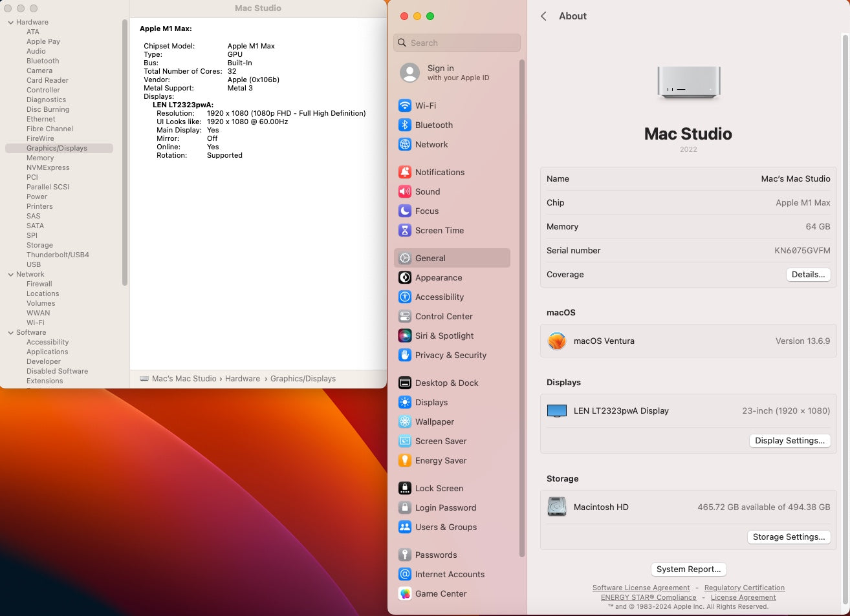
Task: Collapse the Network section
Action: (11, 274)
